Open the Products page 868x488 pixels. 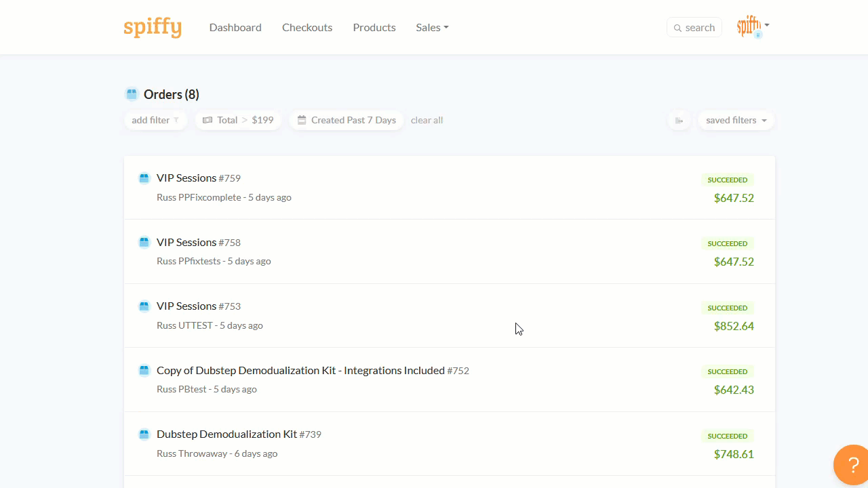tap(374, 28)
